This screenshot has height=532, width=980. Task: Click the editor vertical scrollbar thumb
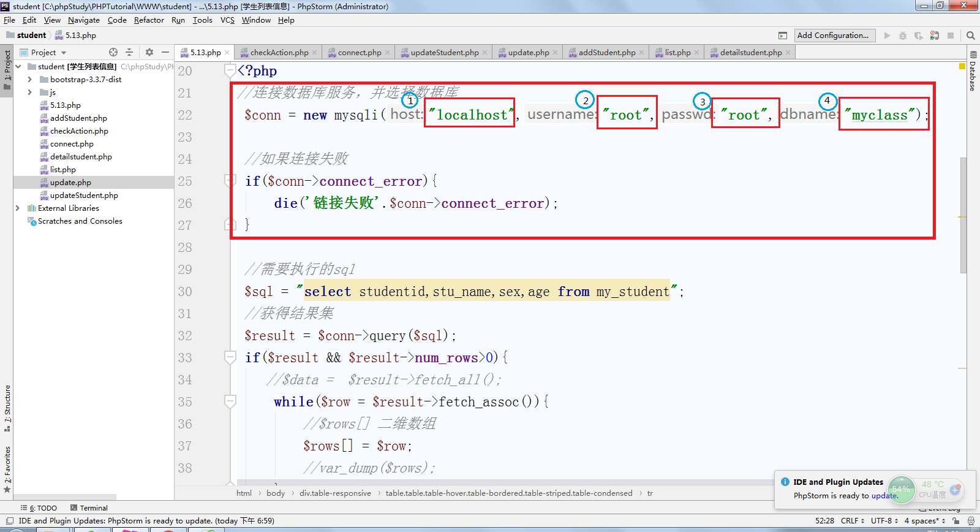[x=963, y=215]
